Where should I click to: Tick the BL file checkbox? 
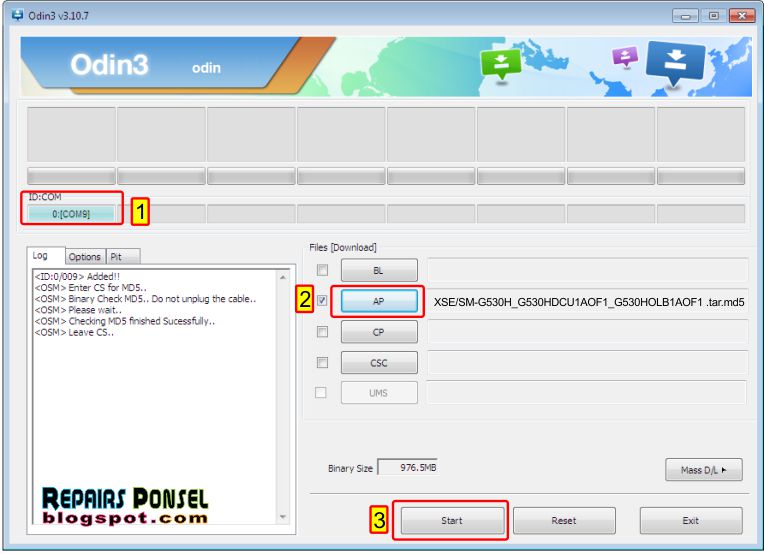click(x=322, y=270)
